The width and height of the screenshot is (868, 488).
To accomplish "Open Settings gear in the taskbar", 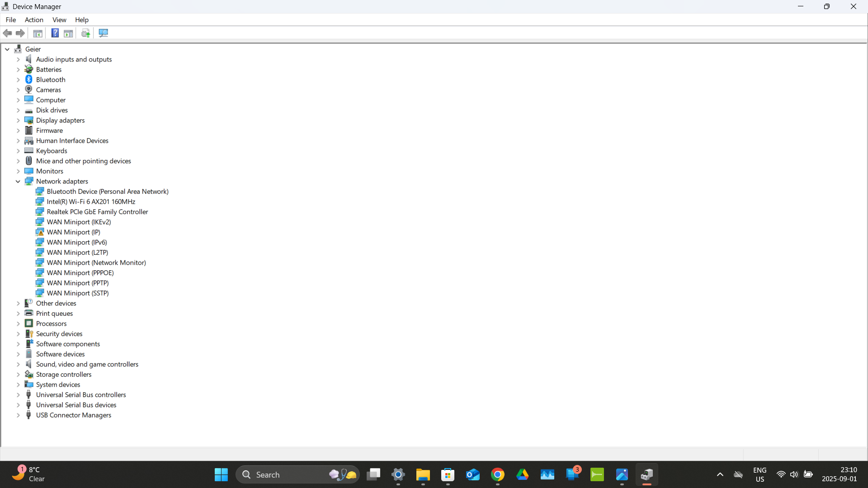I will tap(398, 475).
